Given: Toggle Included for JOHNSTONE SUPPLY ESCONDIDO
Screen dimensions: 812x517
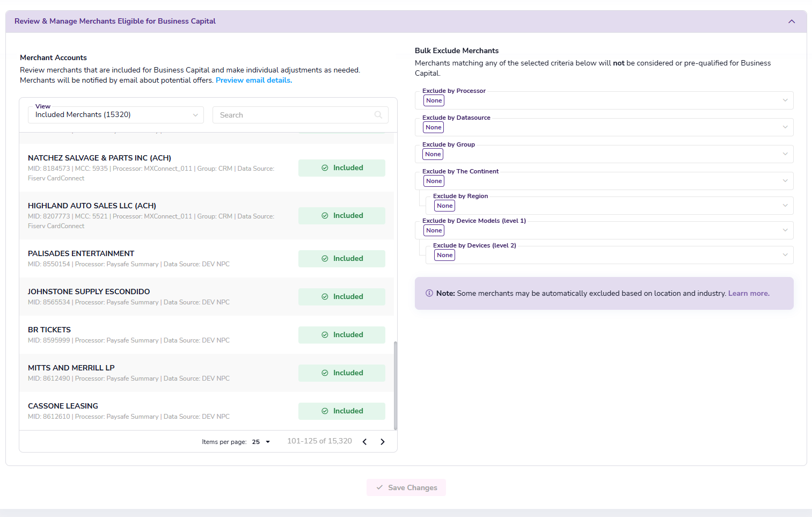Looking at the screenshot, I should tap(342, 297).
